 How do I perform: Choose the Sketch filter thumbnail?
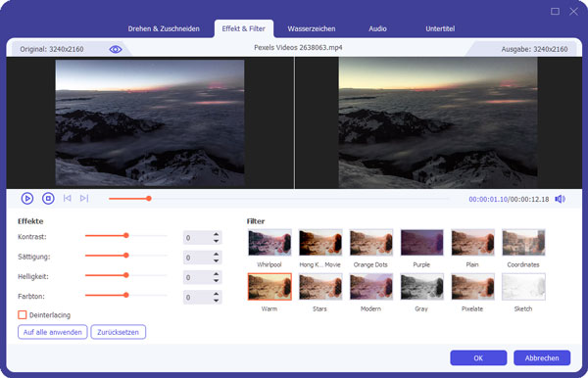pos(523,287)
